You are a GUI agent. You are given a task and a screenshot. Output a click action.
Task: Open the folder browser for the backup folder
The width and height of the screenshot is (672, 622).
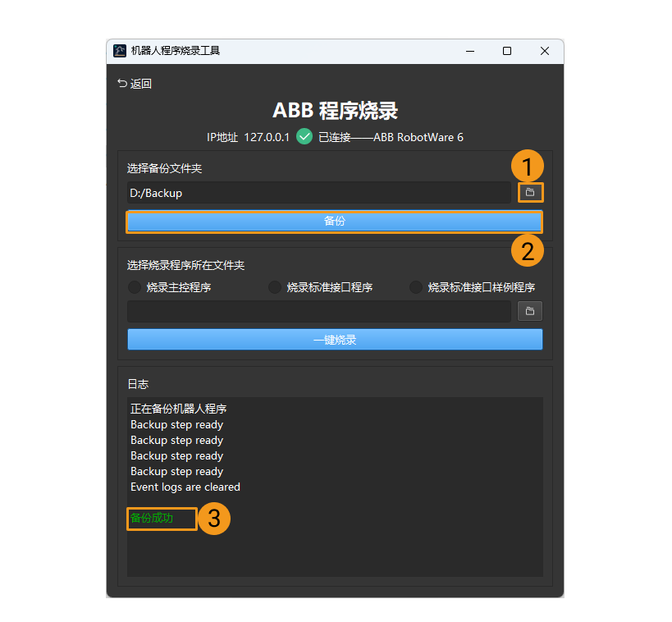[x=530, y=192]
